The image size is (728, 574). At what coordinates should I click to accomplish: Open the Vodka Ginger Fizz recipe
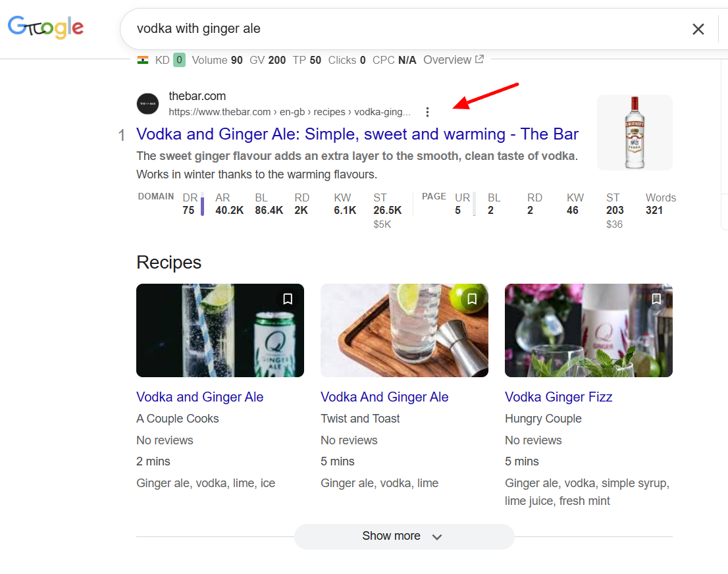tap(558, 397)
